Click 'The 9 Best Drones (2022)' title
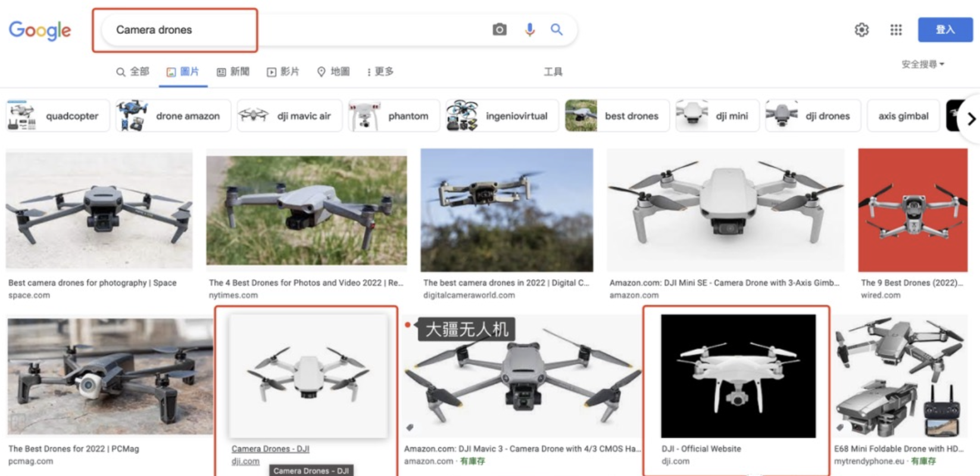The image size is (980, 476). 912,283
